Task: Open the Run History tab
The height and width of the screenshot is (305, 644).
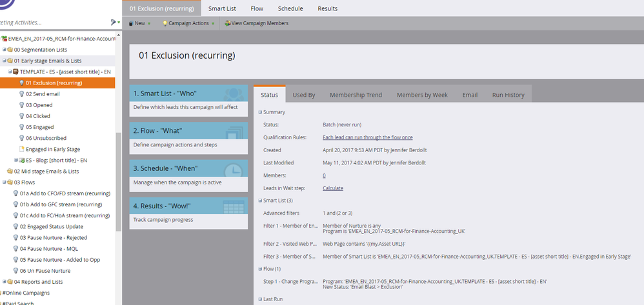Action: (x=508, y=95)
